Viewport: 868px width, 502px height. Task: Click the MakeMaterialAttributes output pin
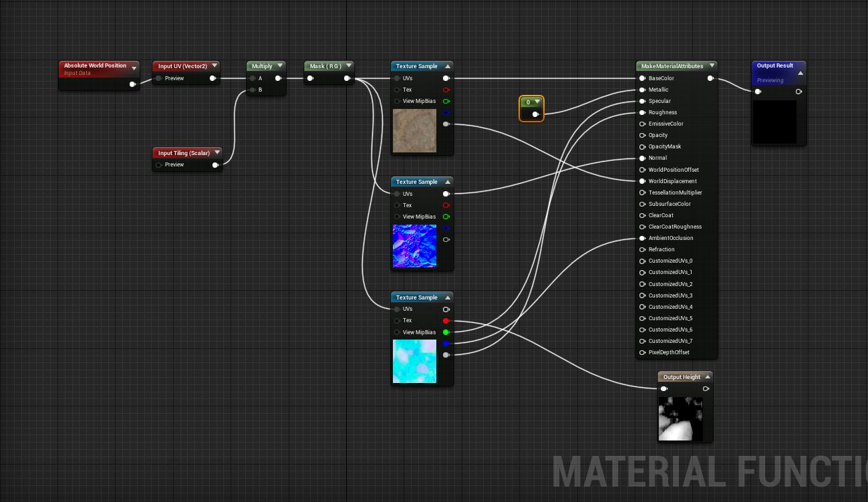(x=710, y=78)
